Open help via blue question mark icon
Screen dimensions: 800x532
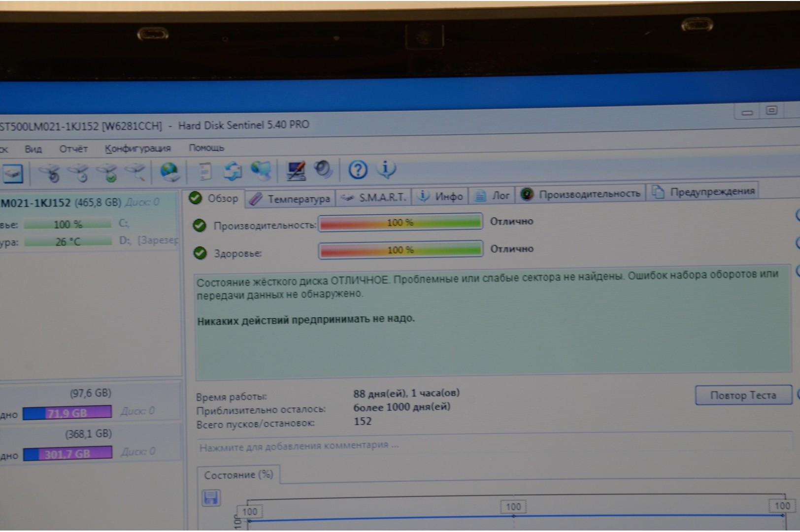[358, 169]
